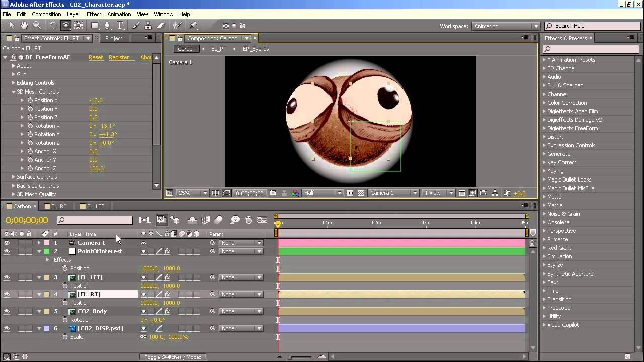Select the Rectangle shape tool
The width and height of the screenshot is (644, 362).
[95, 25]
